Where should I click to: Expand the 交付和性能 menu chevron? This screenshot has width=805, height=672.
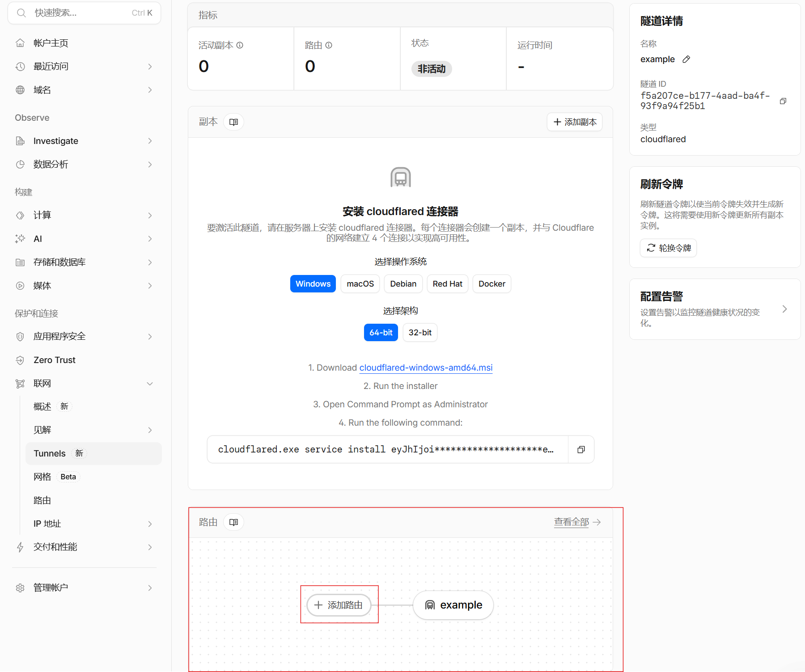tap(150, 547)
